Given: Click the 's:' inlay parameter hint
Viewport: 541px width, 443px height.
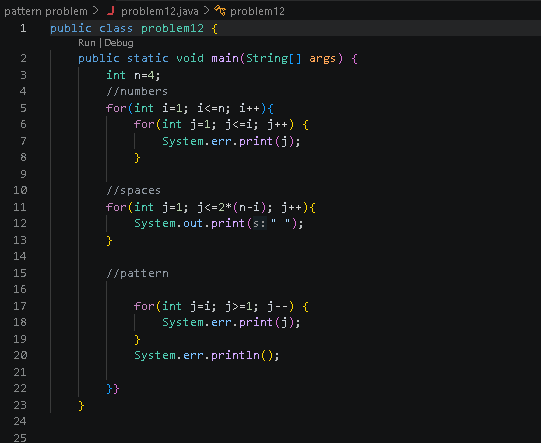Looking at the screenshot, I should pos(259,224).
